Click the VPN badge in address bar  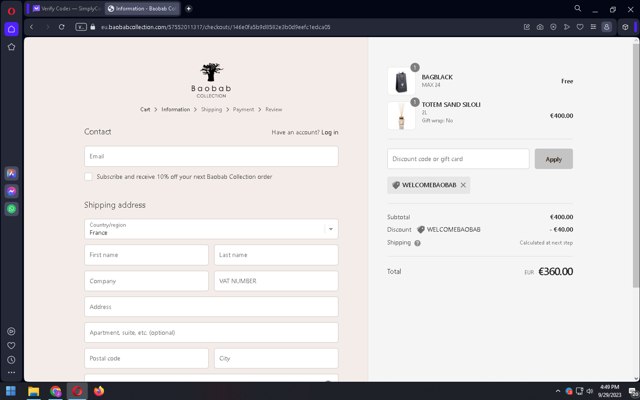(81, 27)
